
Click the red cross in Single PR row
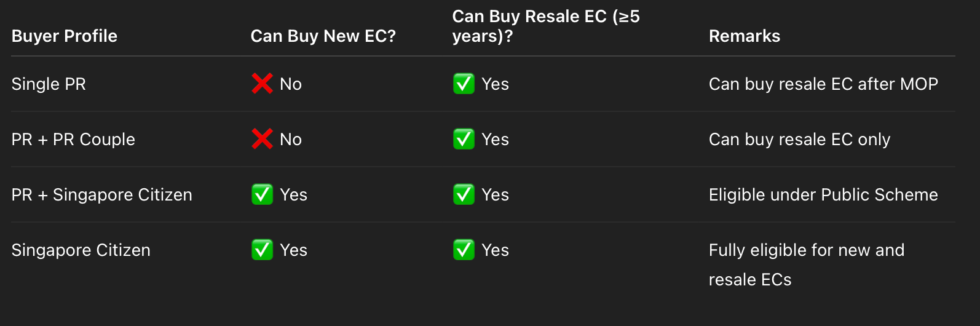tap(262, 84)
